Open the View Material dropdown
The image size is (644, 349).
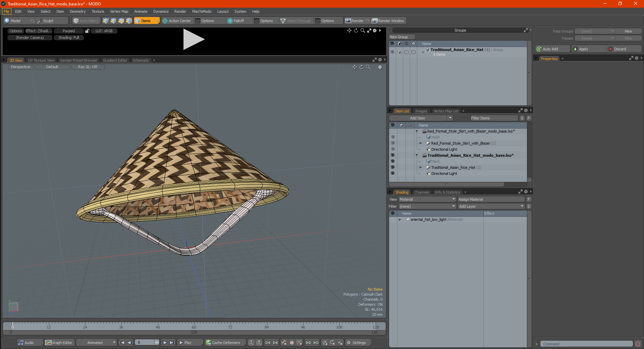click(x=427, y=199)
